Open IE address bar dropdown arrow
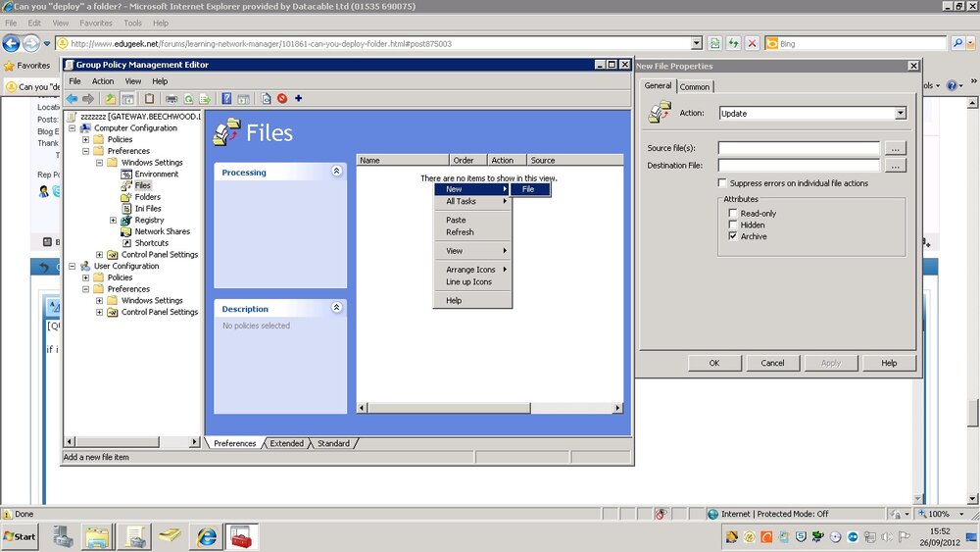 point(697,43)
